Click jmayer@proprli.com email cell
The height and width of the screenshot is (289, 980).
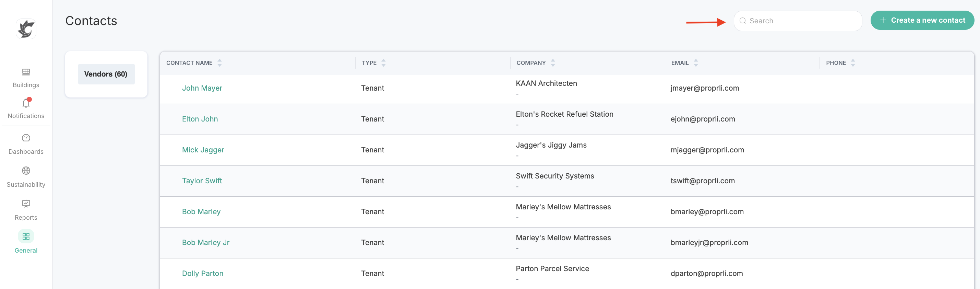coord(705,88)
